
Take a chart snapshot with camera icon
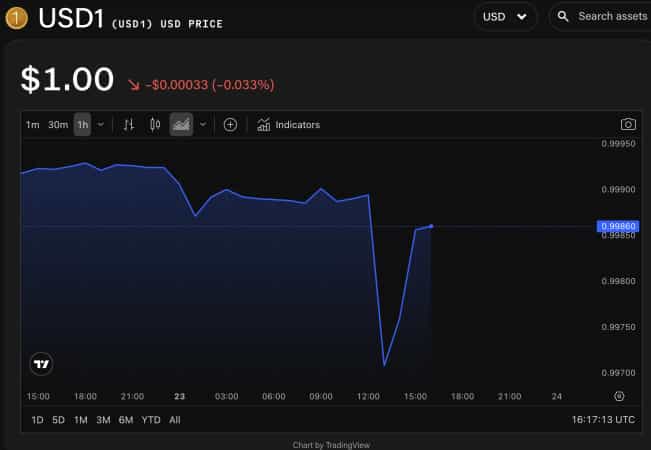point(628,124)
